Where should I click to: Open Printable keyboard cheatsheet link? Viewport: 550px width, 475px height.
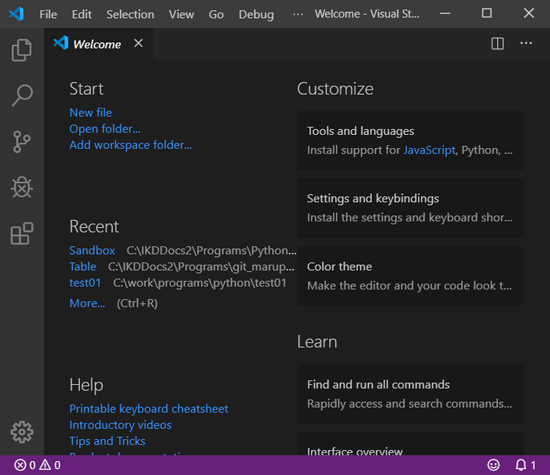[148, 409]
